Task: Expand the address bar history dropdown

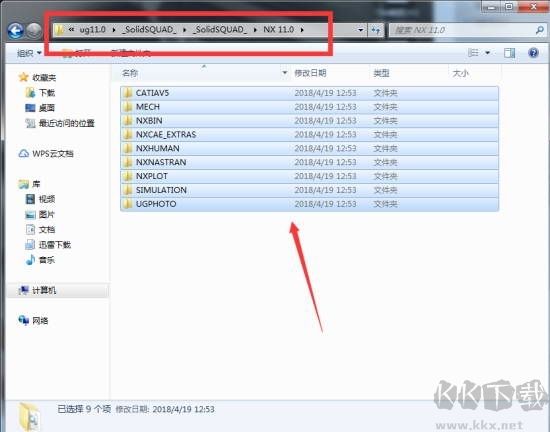Action: coord(361,30)
